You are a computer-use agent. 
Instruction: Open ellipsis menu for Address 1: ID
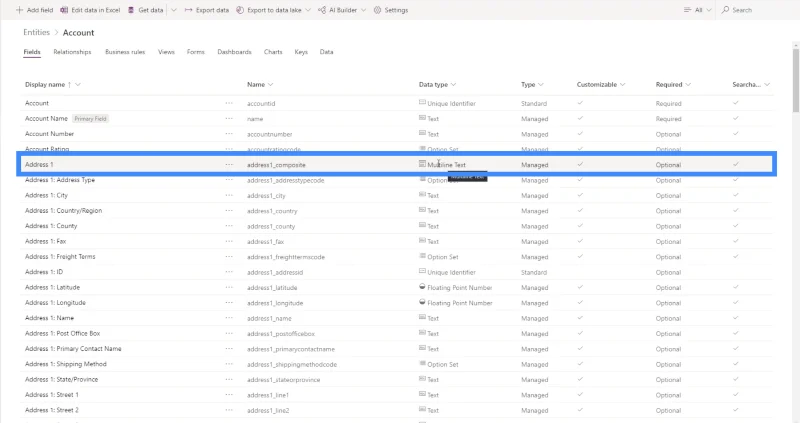(x=229, y=272)
